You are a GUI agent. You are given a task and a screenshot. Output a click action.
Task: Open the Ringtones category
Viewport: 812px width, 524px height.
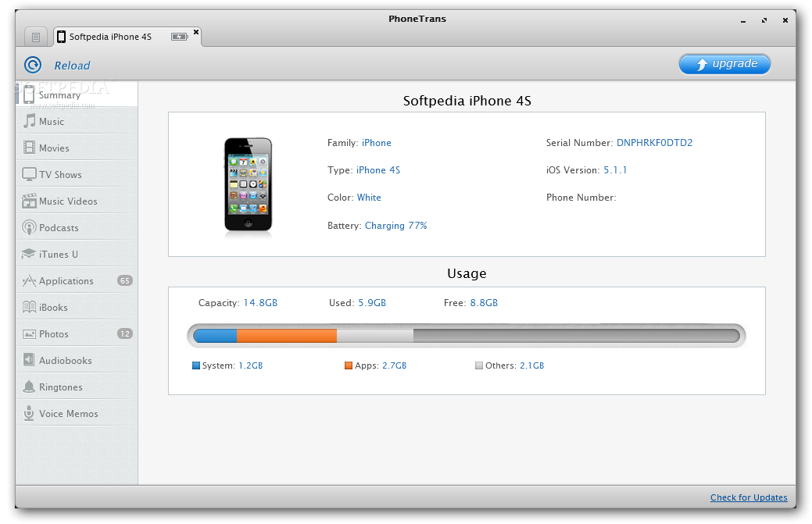77,387
